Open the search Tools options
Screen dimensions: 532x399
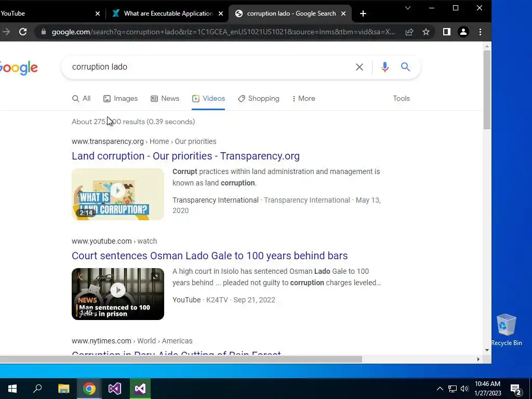tap(402, 98)
